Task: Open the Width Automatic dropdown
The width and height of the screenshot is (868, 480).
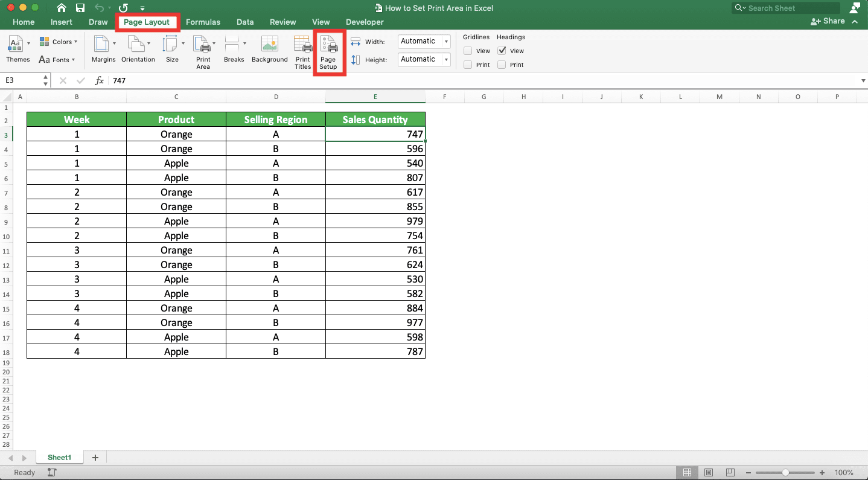Action: pos(446,42)
